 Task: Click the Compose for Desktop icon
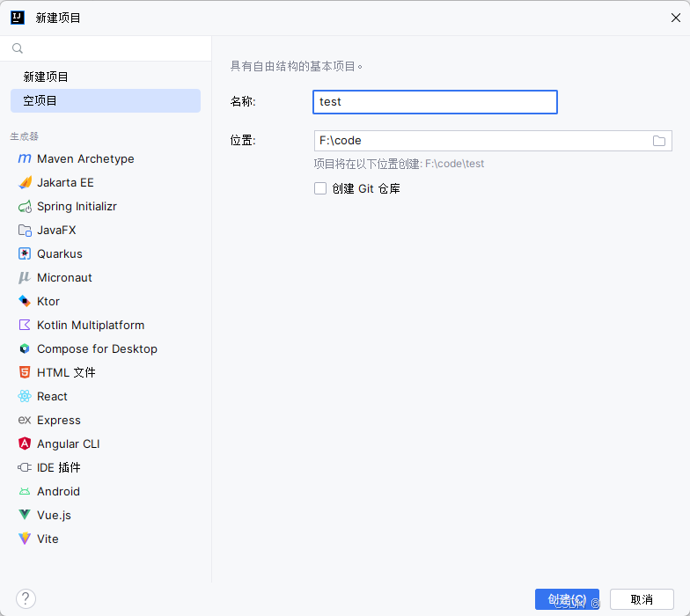25,348
